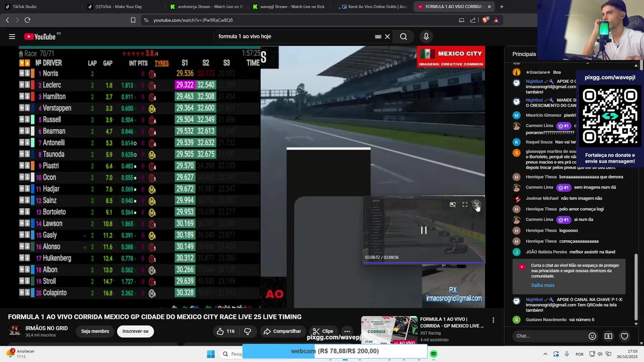Click the Compartilhar share button
This screenshot has height=362, width=644.
(x=282, y=331)
